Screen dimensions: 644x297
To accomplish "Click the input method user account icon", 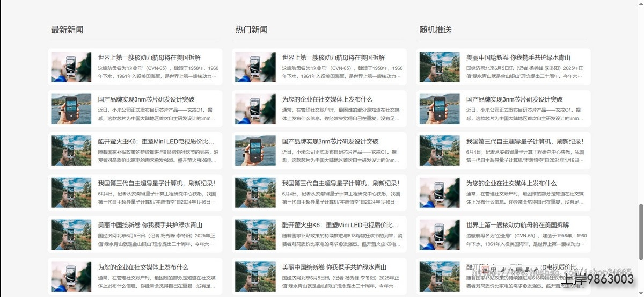I will [527, 270].
